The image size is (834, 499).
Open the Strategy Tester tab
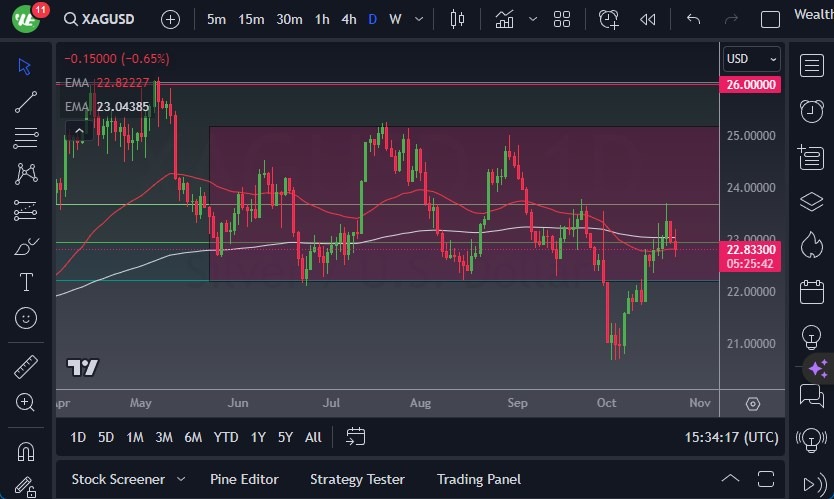(357, 479)
